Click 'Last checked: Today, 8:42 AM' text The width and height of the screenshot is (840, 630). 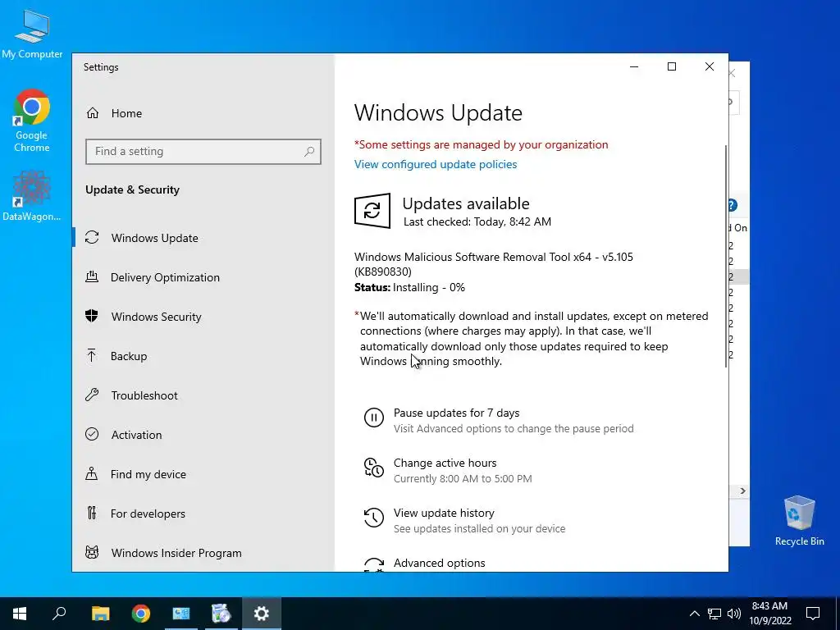coord(477,221)
